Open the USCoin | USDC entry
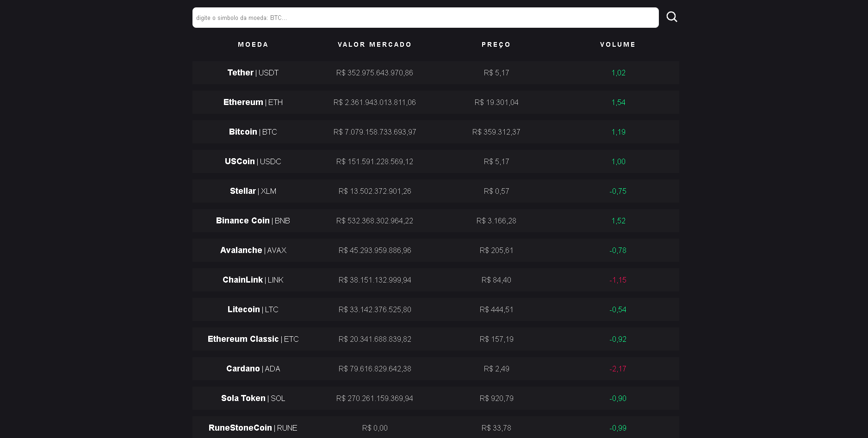Viewport: 868px width, 438px height. point(253,161)
